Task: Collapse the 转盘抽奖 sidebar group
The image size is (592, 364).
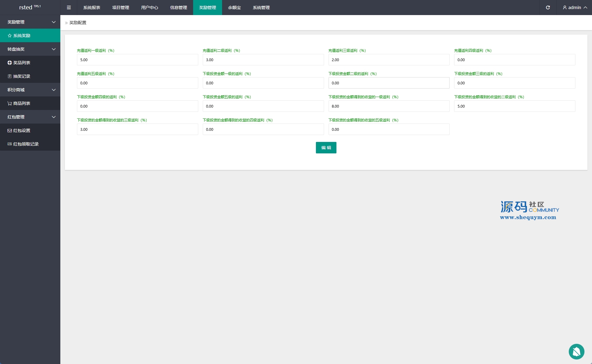Action: (30, 49)
